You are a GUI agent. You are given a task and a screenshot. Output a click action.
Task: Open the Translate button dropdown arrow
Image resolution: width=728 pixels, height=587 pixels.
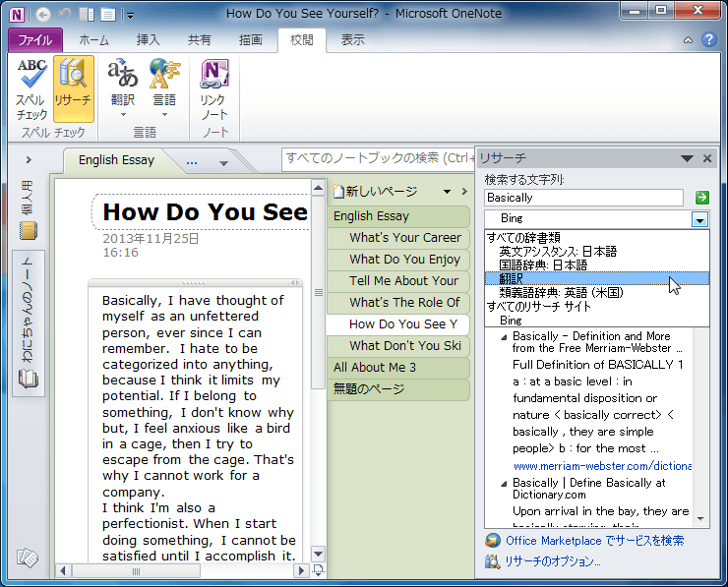123,115
